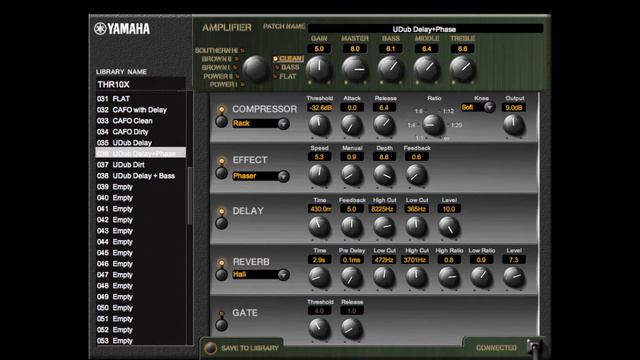Click the Delay Time value 430.0m

pyautogui.click(x=320, y=209)
